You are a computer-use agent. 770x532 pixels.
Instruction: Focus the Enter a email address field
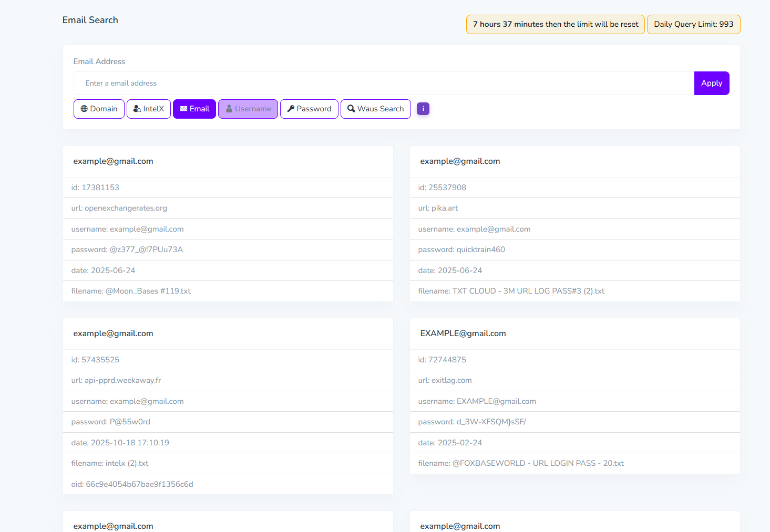384,83
